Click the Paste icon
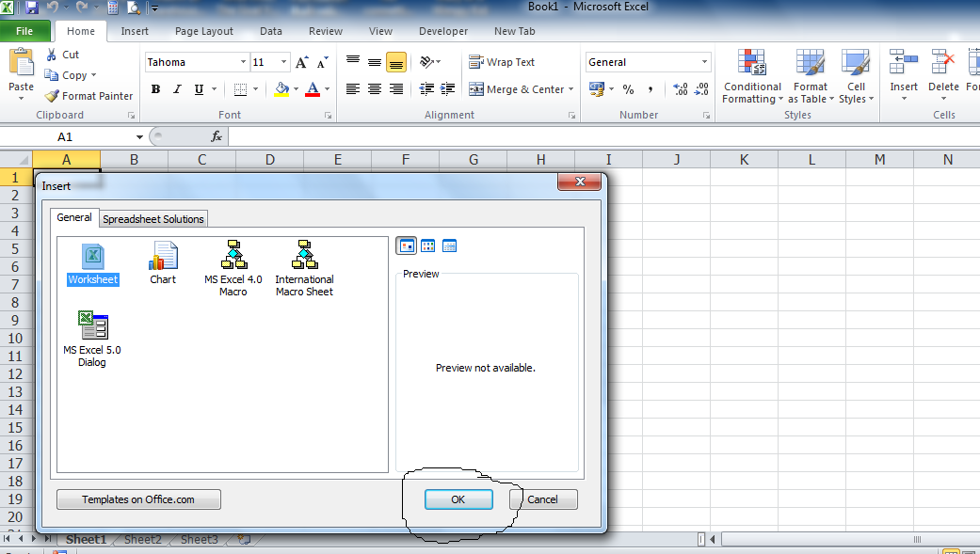Viewport: 980px width, 554px height. [x=22, y=64]
